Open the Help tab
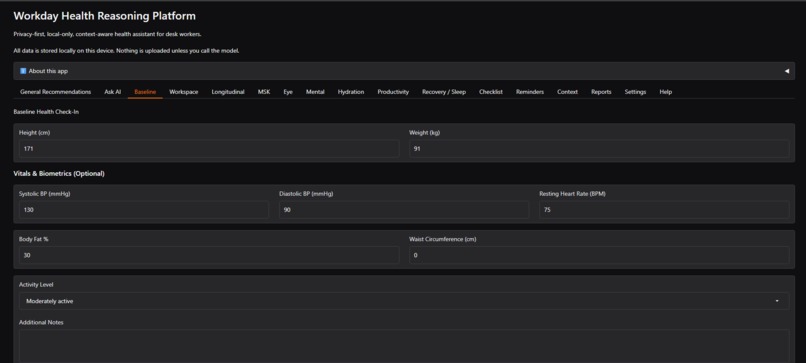This screenshot has width=806, height=363. tap(665, 92)
